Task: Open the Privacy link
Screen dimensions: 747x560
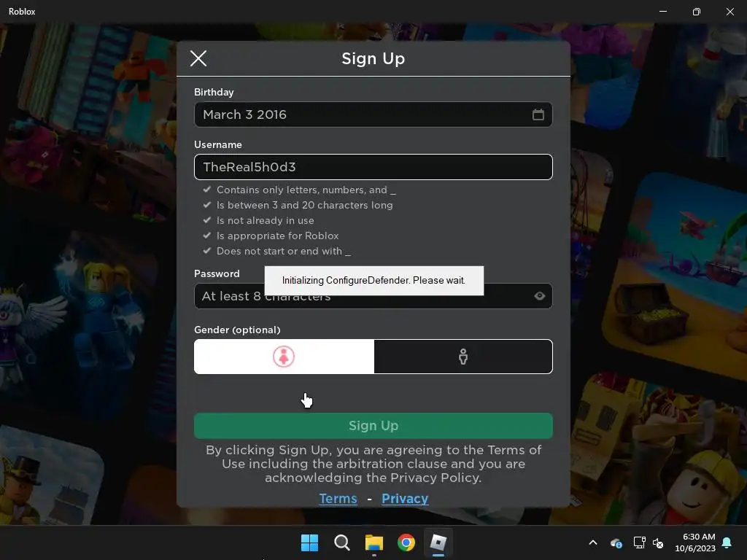Action: click(405, 499)
